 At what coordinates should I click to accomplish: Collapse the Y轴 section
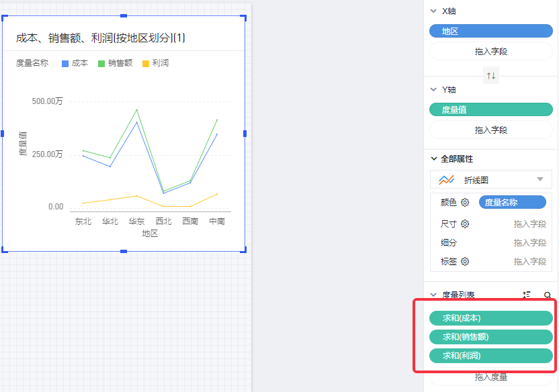pos(433,89)
